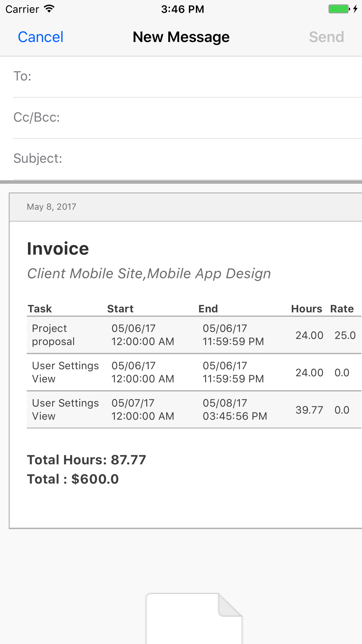Tap the Task column header
The image size is (362, 644).
40,309
